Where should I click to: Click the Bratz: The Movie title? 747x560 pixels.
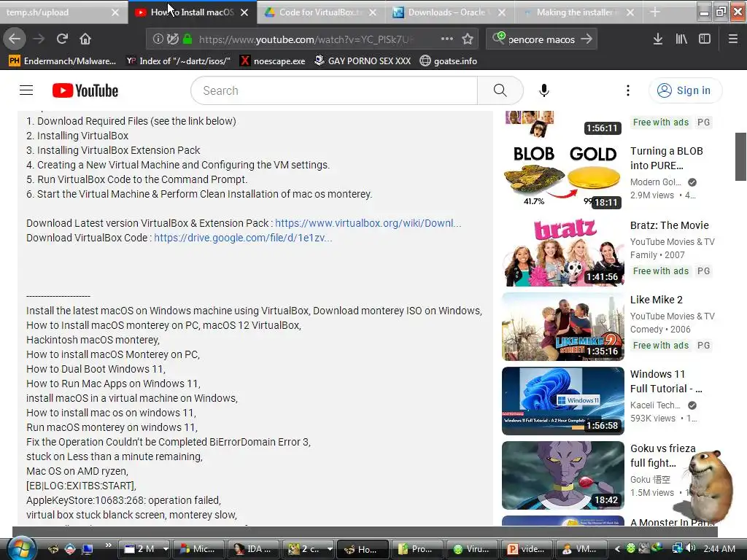click(x=670, y=225)
